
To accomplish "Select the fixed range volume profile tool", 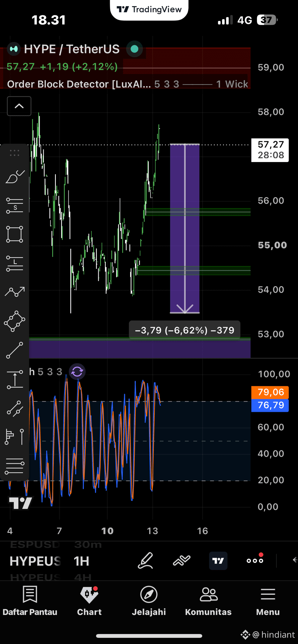I will point(15,437).
